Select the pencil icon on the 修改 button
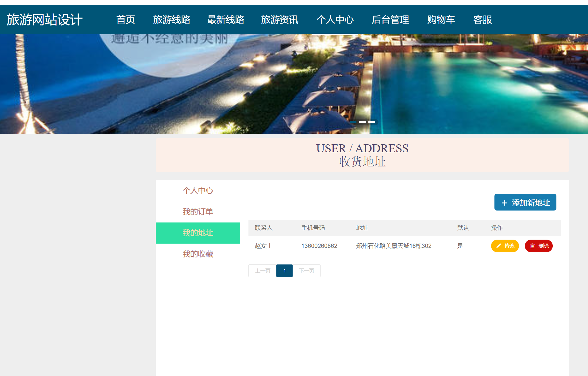 pos(498,246)
